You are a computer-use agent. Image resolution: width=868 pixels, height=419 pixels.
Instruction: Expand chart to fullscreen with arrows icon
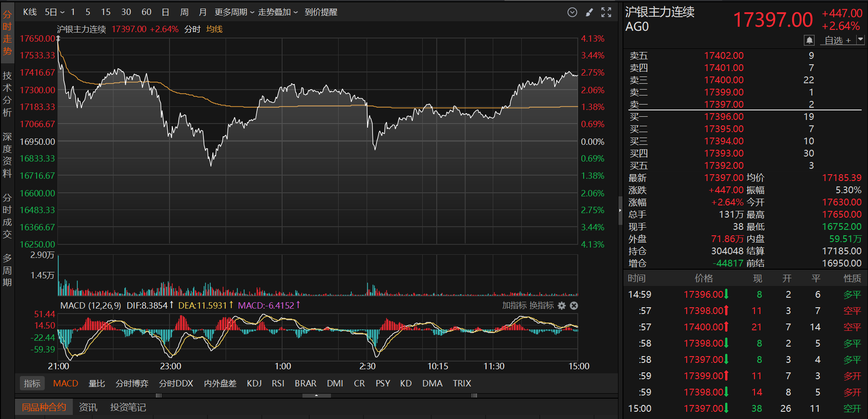coord(606,12)
